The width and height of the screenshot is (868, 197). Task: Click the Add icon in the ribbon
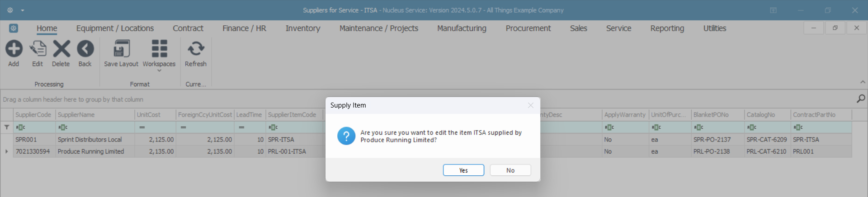click(x=14, y=49)
